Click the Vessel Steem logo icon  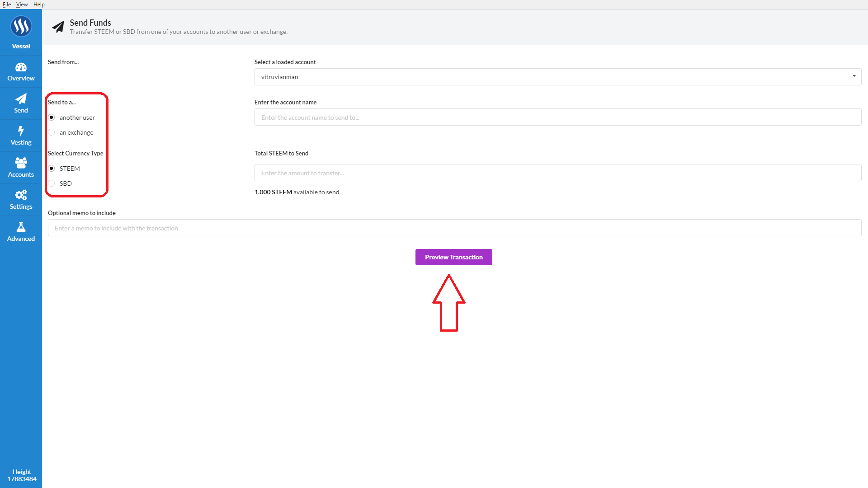coord(21,27)
